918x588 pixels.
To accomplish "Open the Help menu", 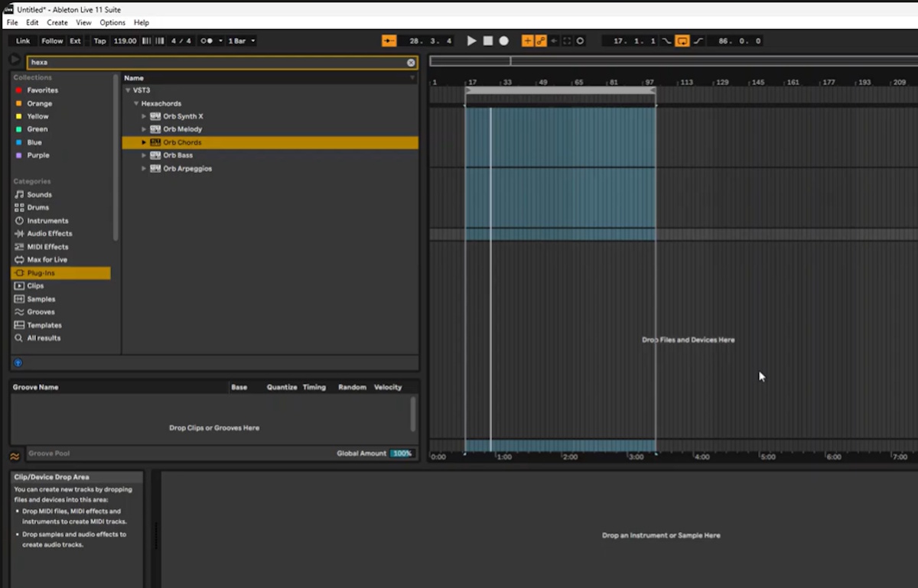I will click(141, 23).
